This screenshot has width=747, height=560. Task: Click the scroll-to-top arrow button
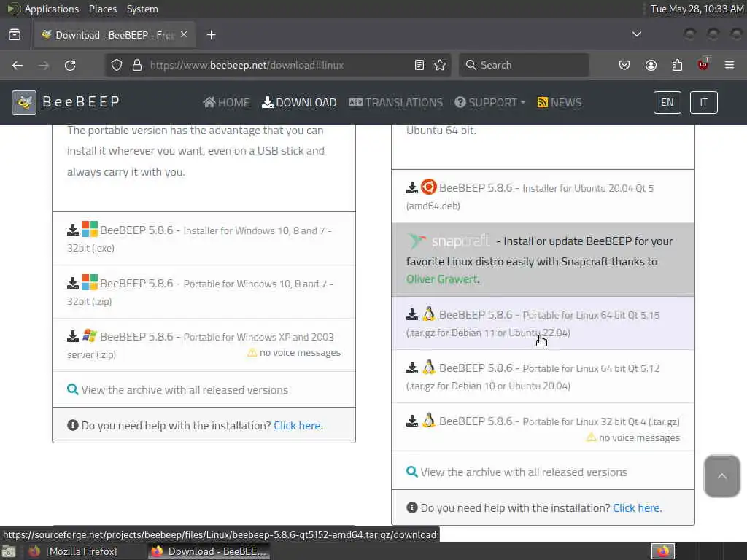click(721, 476)
